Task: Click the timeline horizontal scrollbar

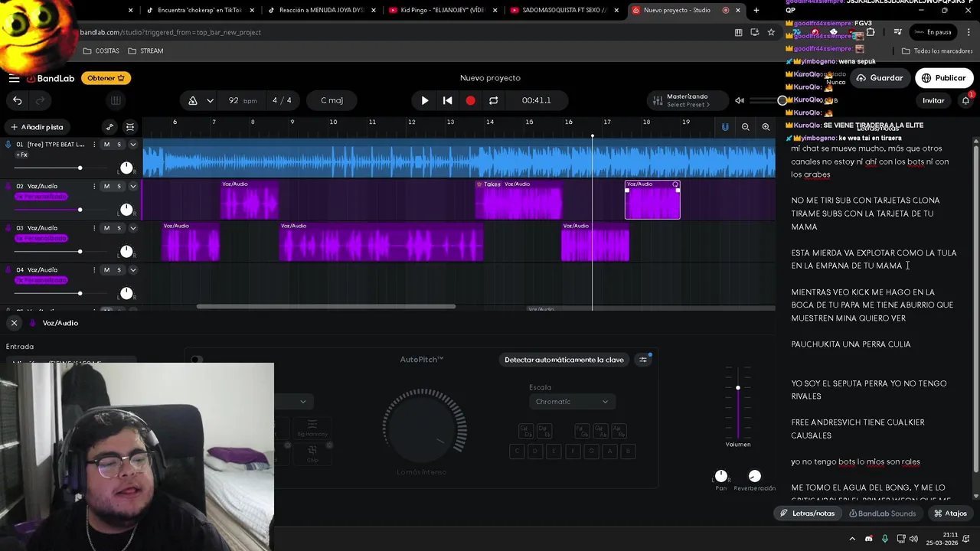Action: (326, 307)
